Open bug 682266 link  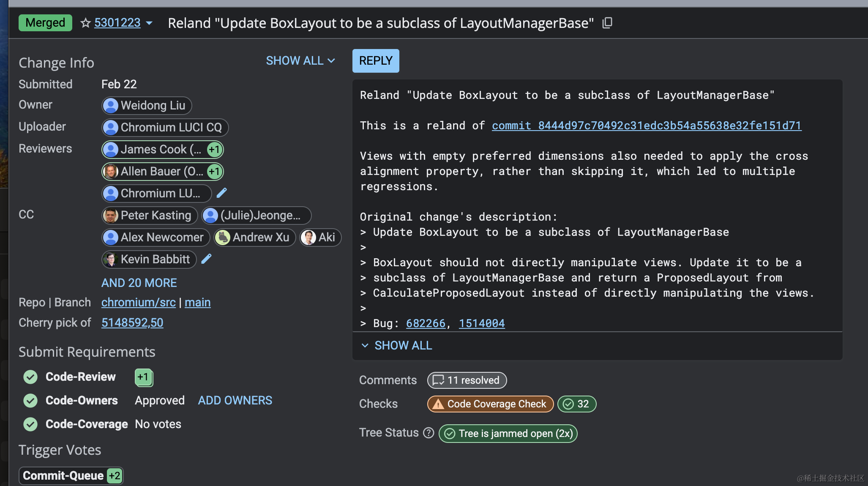426,323
